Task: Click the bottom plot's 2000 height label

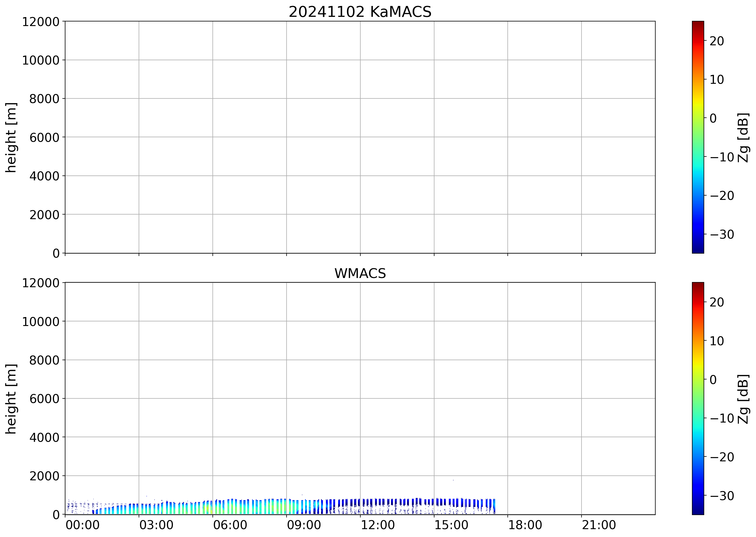Action: coord(44,476)
